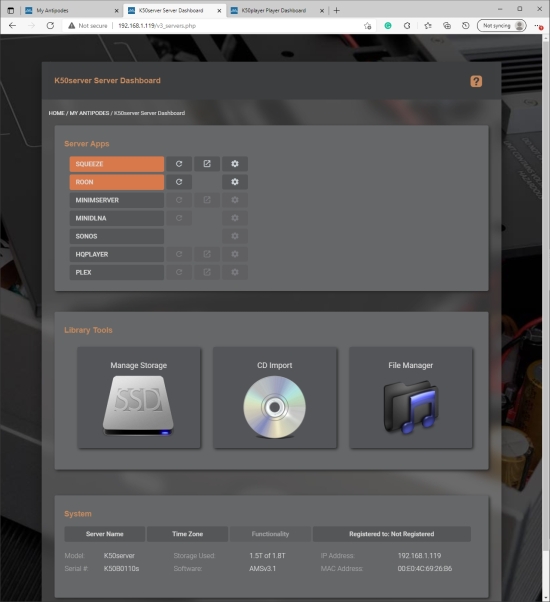The width and height of the screenshot is (550, 602).
Task: Open browser collections icon
Action: coord(447,26)
